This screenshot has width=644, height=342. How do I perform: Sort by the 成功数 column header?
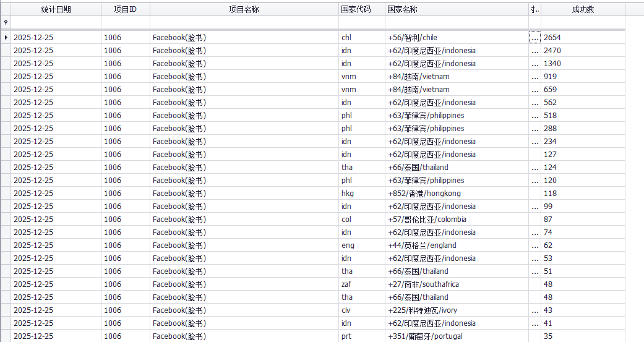(583, 9)
